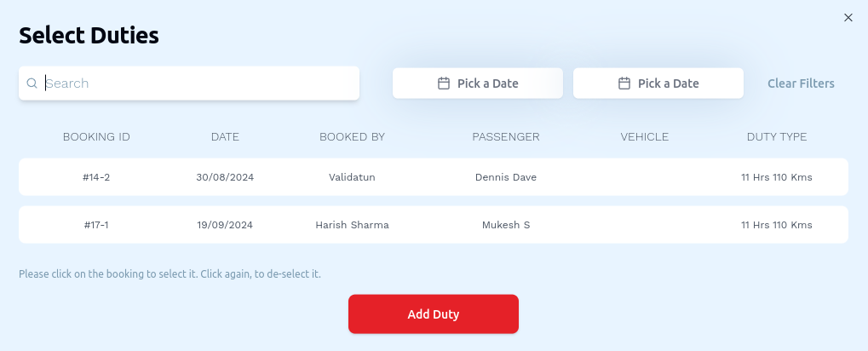Select booking #17-1 row

pos(433,225)
